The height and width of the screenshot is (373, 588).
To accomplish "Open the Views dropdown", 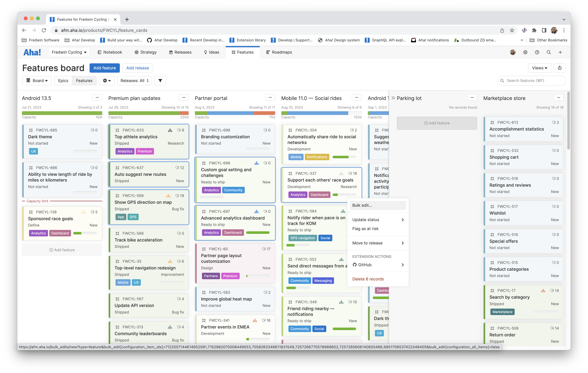I will [540, 68].
